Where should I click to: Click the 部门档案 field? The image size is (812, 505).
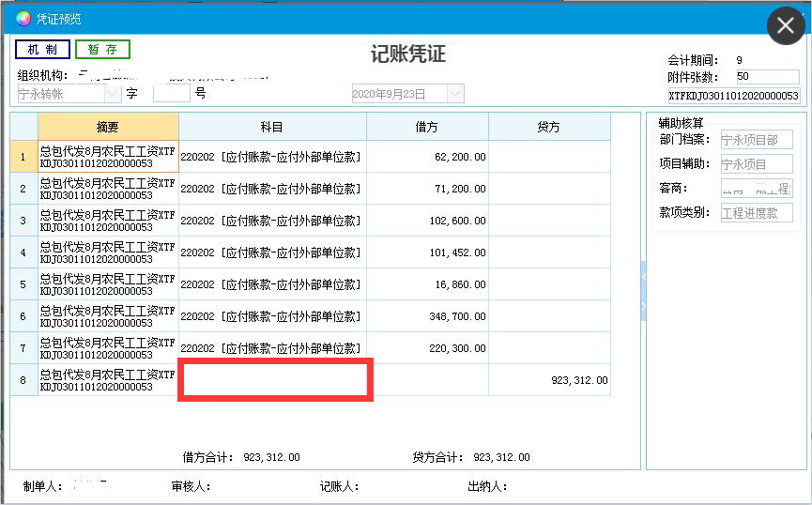pos(756,140)
